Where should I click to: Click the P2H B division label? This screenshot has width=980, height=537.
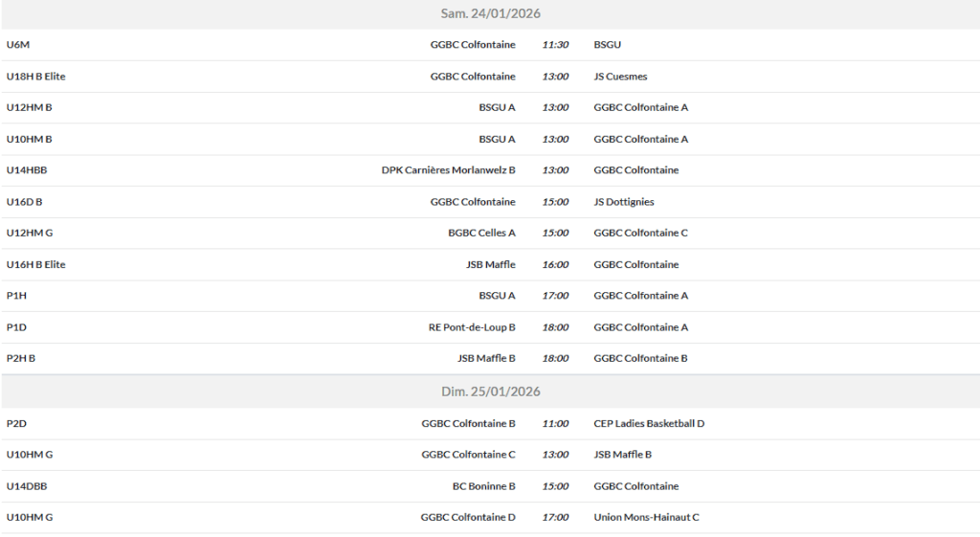click(x=21, y=359)
